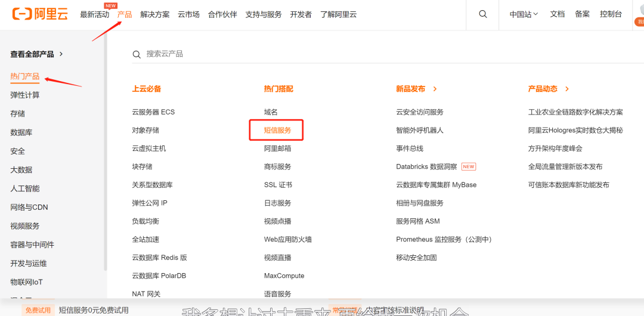Open the 产品 menu
The image size is (644, 316).
125,14
